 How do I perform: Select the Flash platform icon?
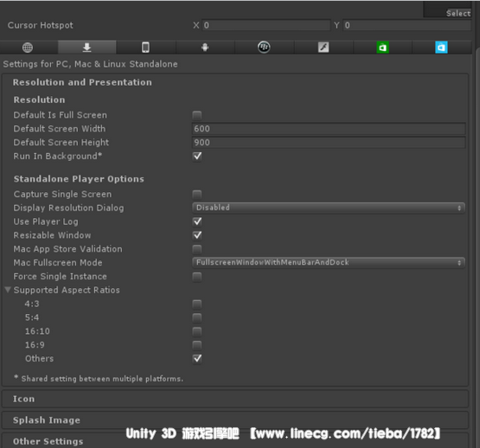tap(323, 48)
